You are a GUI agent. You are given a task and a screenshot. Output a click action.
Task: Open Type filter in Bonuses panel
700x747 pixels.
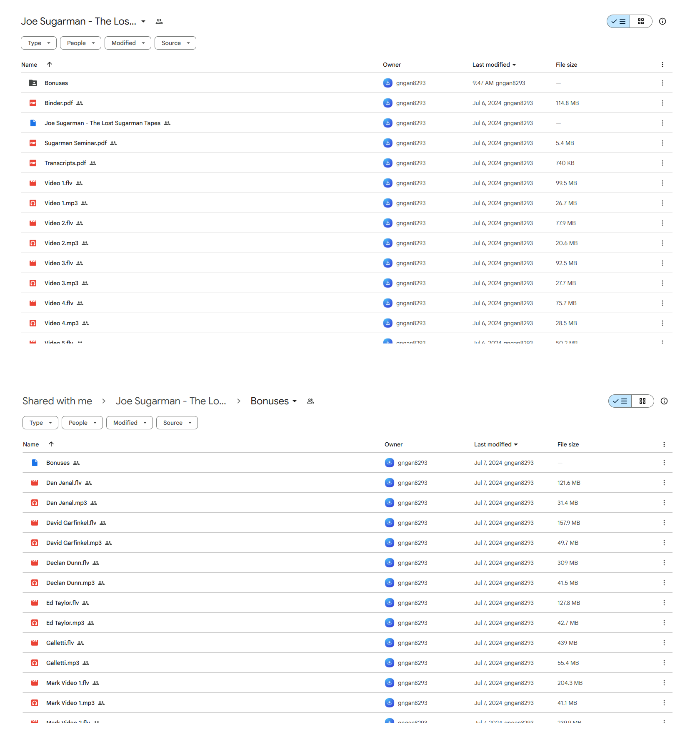tap(40, 423)
